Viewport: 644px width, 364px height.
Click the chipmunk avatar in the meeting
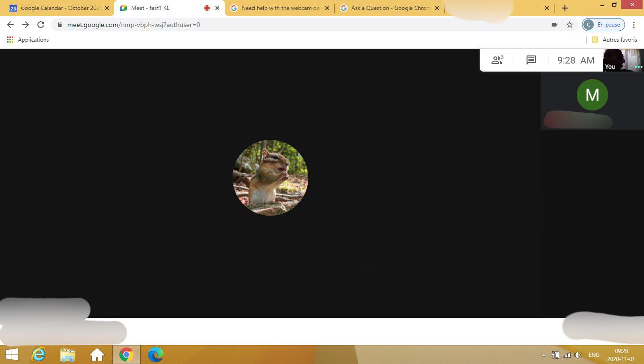[270, 178]
